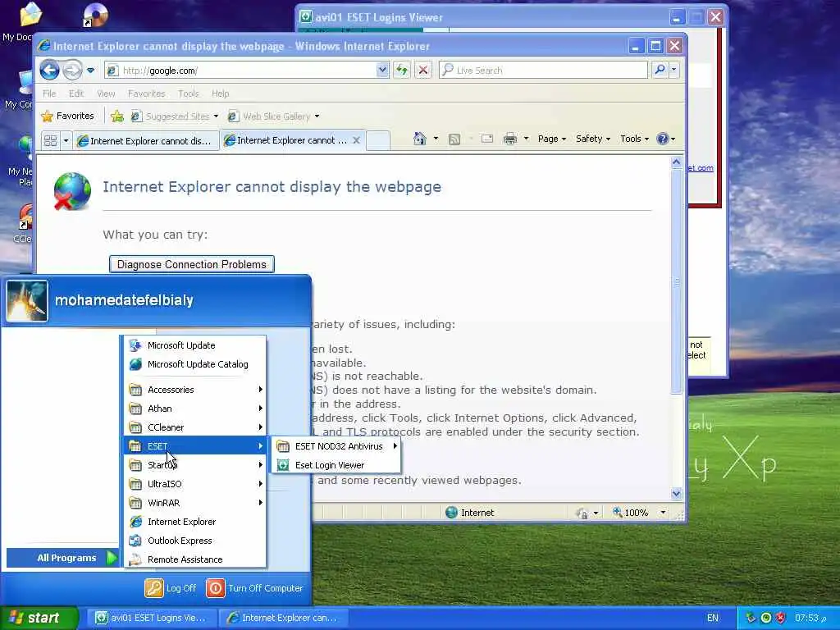Open the Help menu in menu bar
Screen dimensions: 840x630
(x=220, y=94)
